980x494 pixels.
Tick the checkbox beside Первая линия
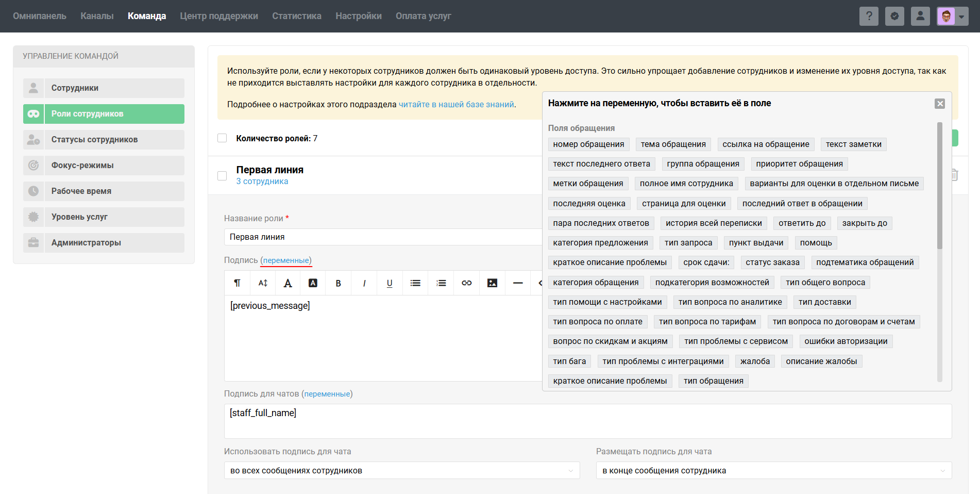click(x=222, y=176)
